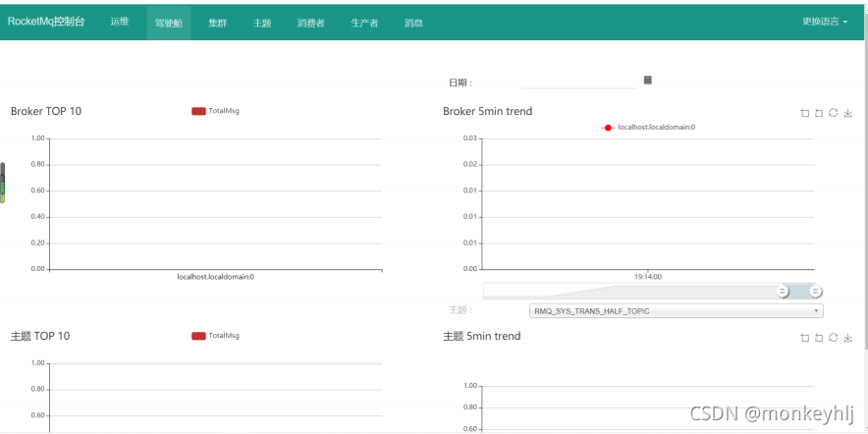This screenshot has width=868, height=434.
Task: Restore the 主题 5min trend chart
Action: pyautogui.click(x=833, y=337)
